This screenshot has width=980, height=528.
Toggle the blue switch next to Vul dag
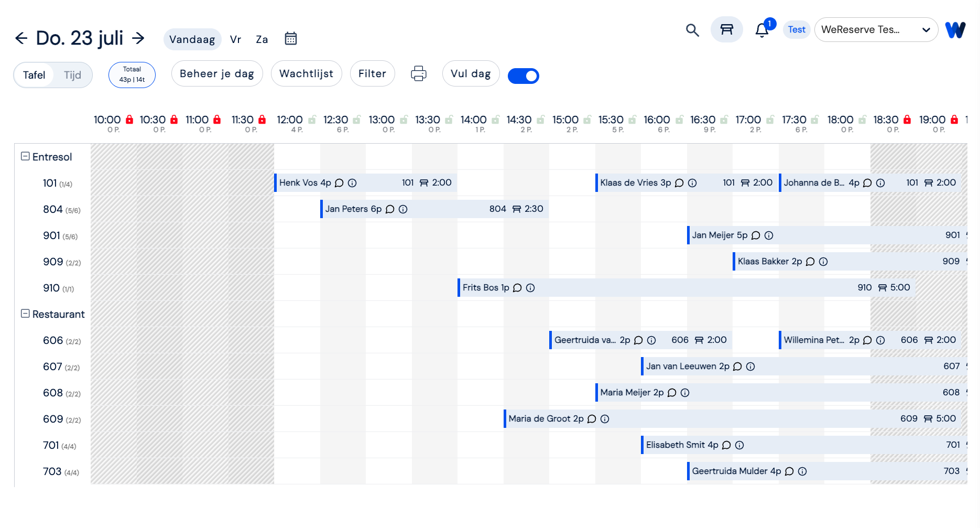(x=524, y=76)
